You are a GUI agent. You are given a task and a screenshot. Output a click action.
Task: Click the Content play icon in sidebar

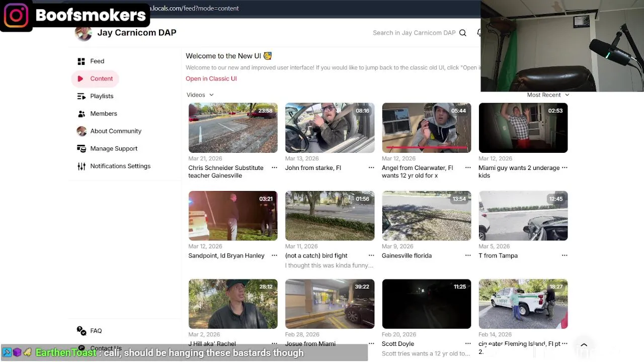(x=80, y=78)
